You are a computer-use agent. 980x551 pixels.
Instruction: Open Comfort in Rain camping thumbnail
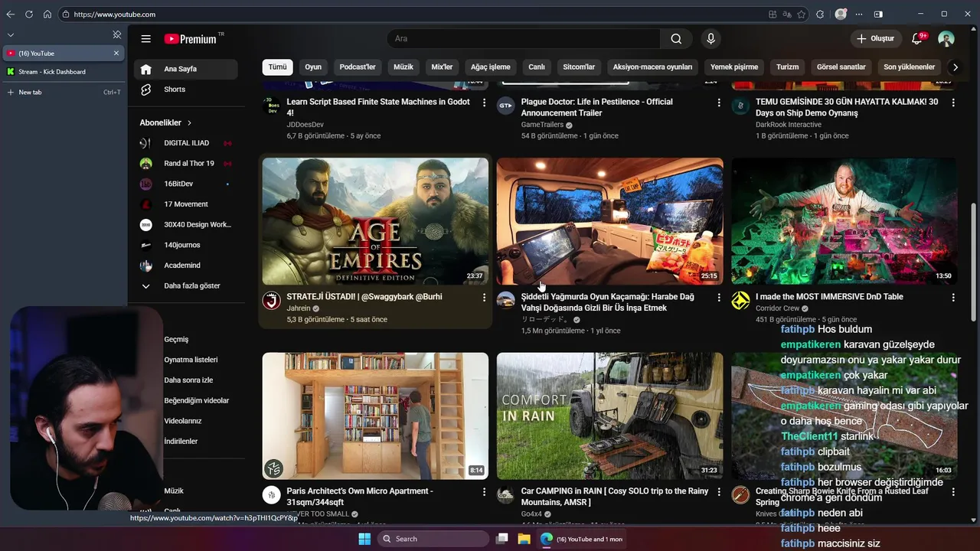tap(609, 416)
